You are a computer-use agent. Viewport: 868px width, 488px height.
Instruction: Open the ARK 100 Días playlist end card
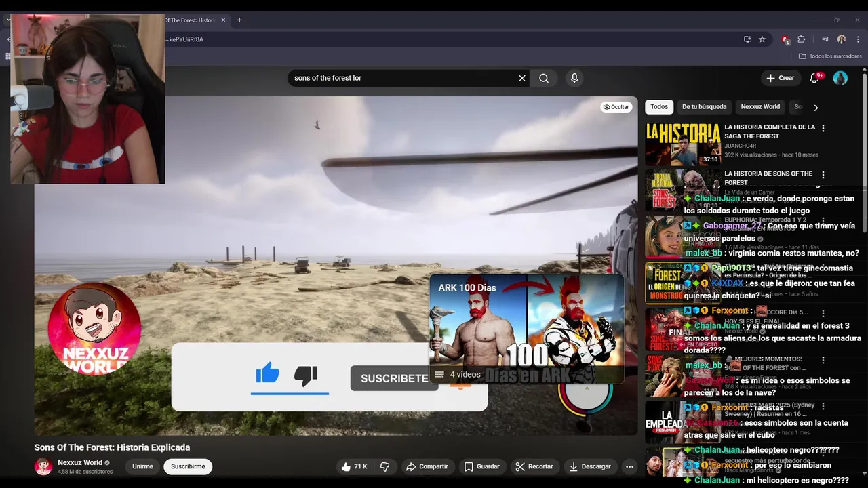(x=527, y=329)
